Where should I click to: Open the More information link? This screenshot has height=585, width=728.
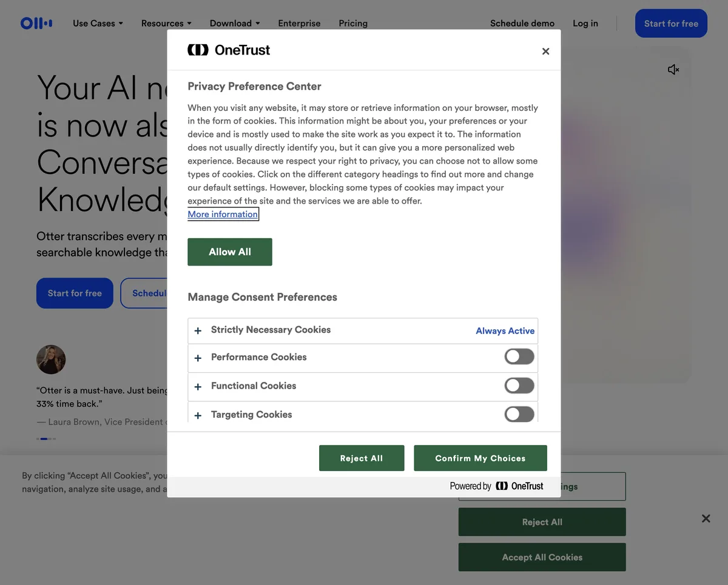pyautogui.click(x=223, y=214)
